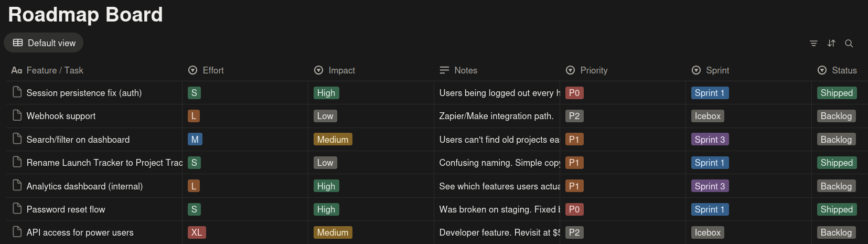The width and height of the screenshot is (868, 244).
Task: Select Medium impact tag for API access
Action: (x=333, y=232)
